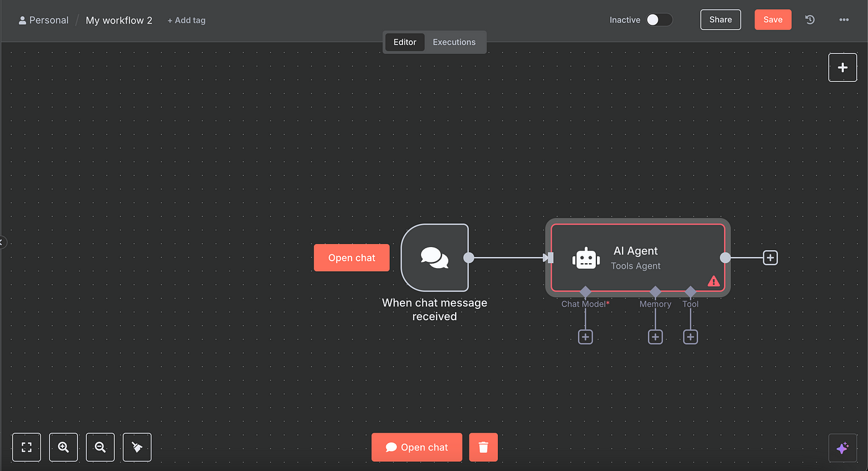Screen dimensions: 868x471
Task: Select the chat trigger node icon
Action: coord(435,258)
